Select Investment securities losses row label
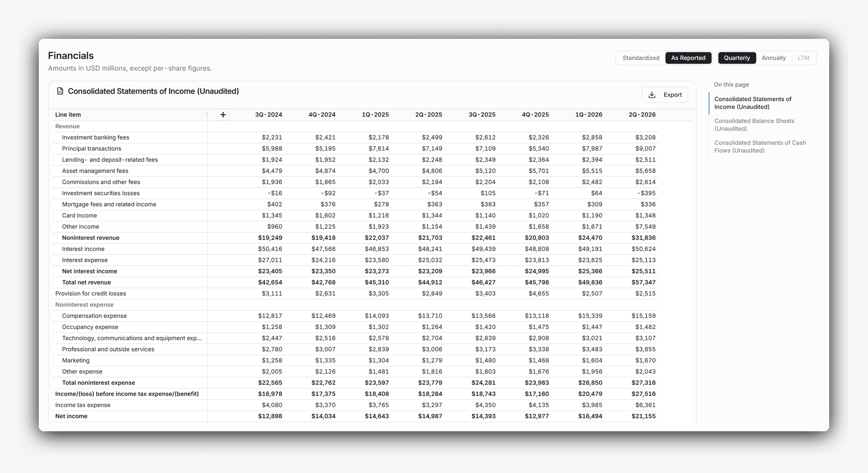Screen dimensions: 868x473 pyautogui.click(x=101, y=193)
